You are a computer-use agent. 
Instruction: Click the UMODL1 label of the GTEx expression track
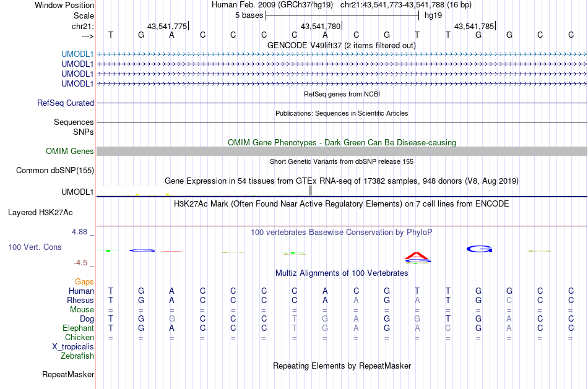click(77, 192)
